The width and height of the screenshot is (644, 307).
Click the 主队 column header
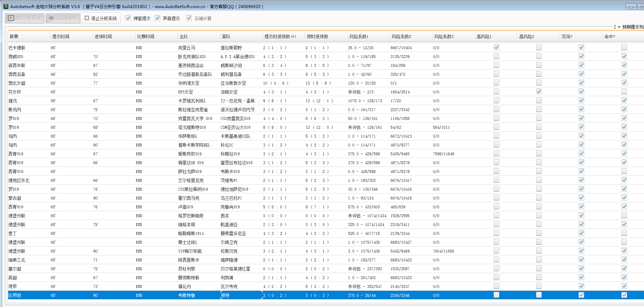[184, 36]
